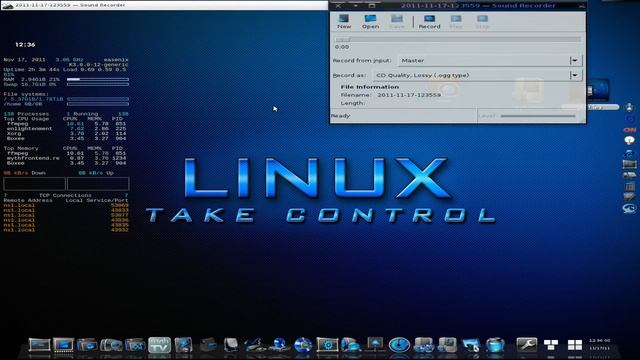640x360 pixels.
Task: Open the pager tree icon in dock
Action: pos(551,345)
